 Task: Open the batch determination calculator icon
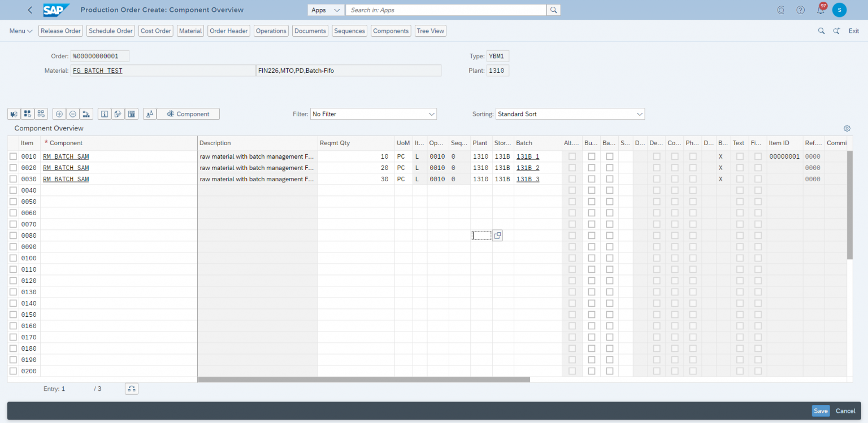pyautogui.click(x=131, y=114)
